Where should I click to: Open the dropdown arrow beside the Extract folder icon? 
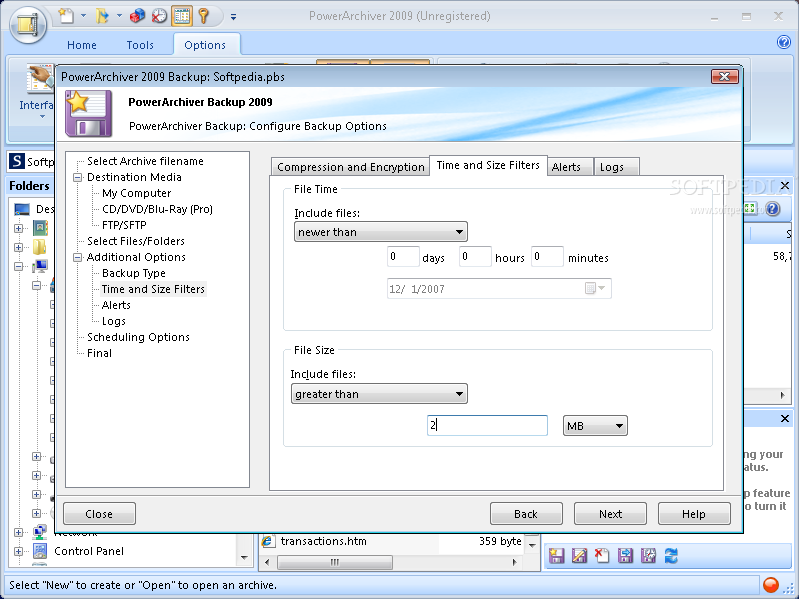(x=119, y=16)
